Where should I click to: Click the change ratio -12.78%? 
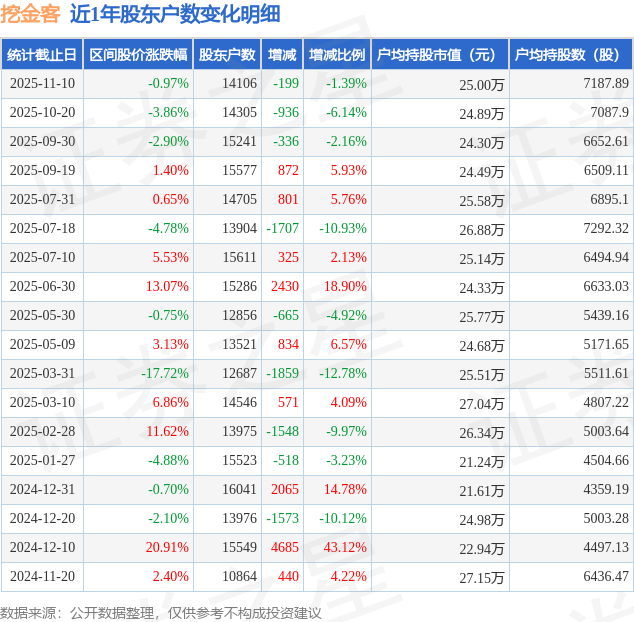pos(343,373)
